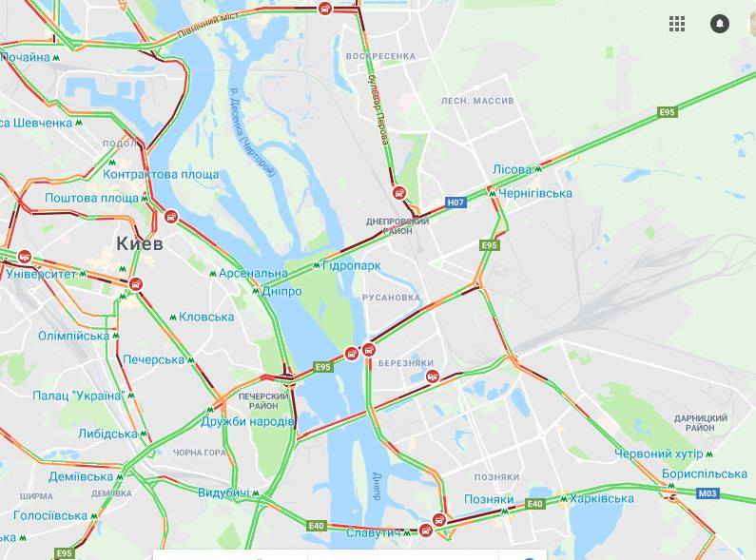The height and width of the screenshot is (560, 756).
Task: Click the Киев city label
Action: pyautogui.click(x=140, y=243)
